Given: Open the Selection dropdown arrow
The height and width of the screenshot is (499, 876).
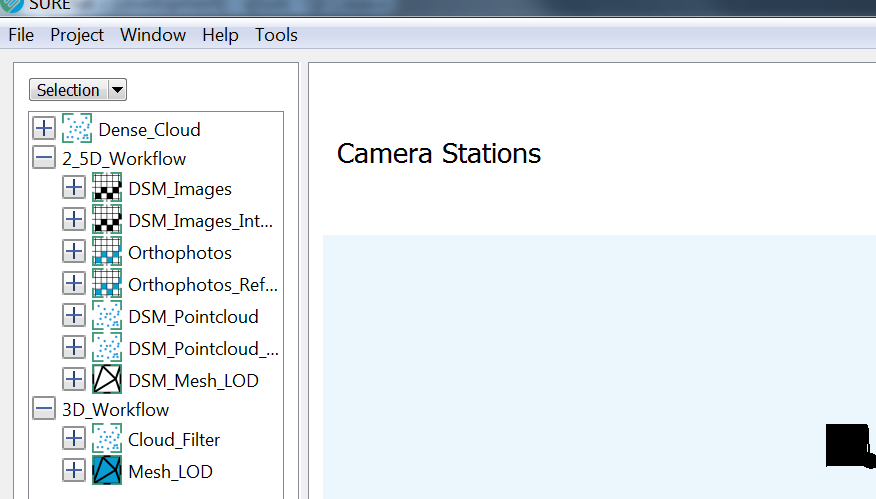Looking at the screenshot, I should [117, 89].
